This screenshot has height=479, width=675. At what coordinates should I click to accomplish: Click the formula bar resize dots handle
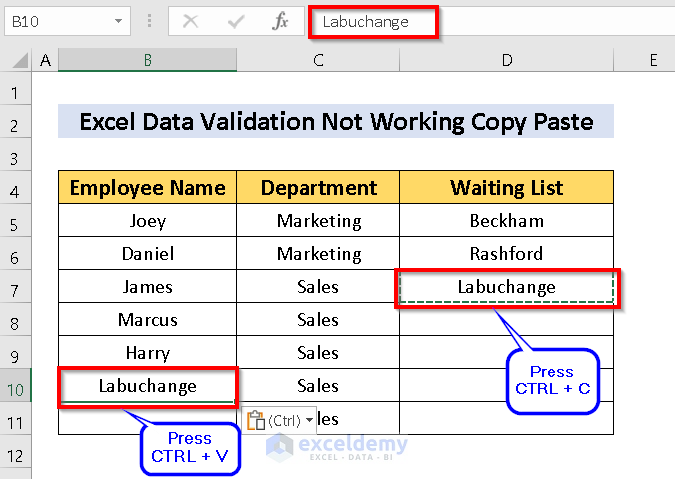149,21
